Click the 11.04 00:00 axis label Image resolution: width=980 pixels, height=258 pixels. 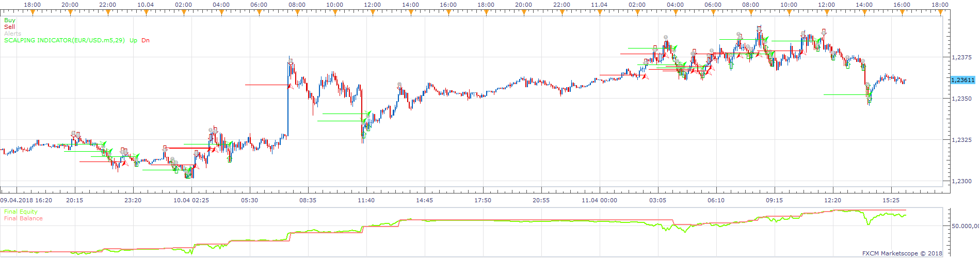(x=600, y=200)
